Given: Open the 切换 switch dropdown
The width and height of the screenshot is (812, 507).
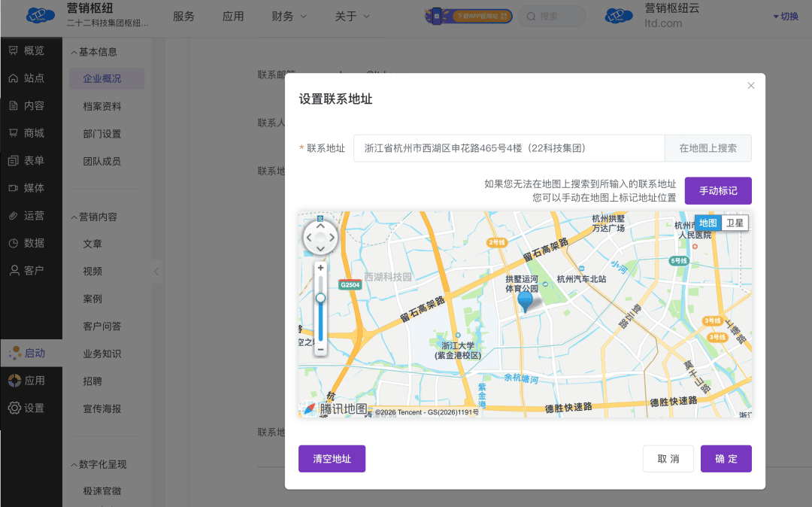Looking at the screenshot, I should pos(786,17).
